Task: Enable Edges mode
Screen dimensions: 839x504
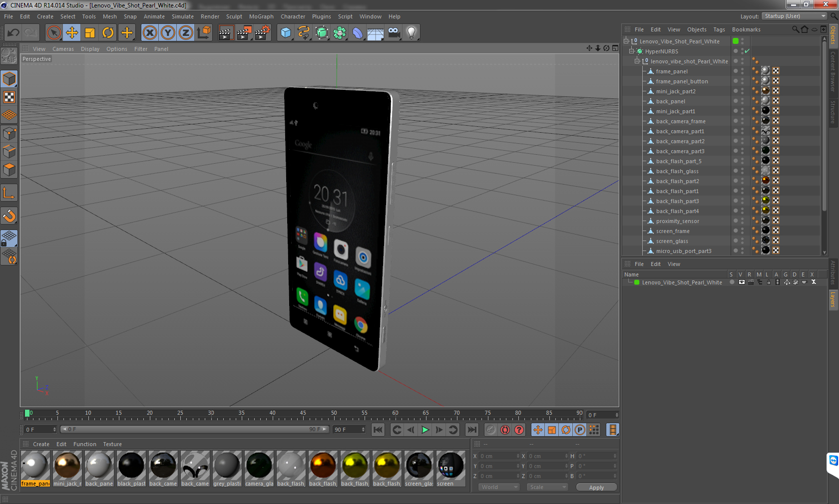Action: click(9, 151)
